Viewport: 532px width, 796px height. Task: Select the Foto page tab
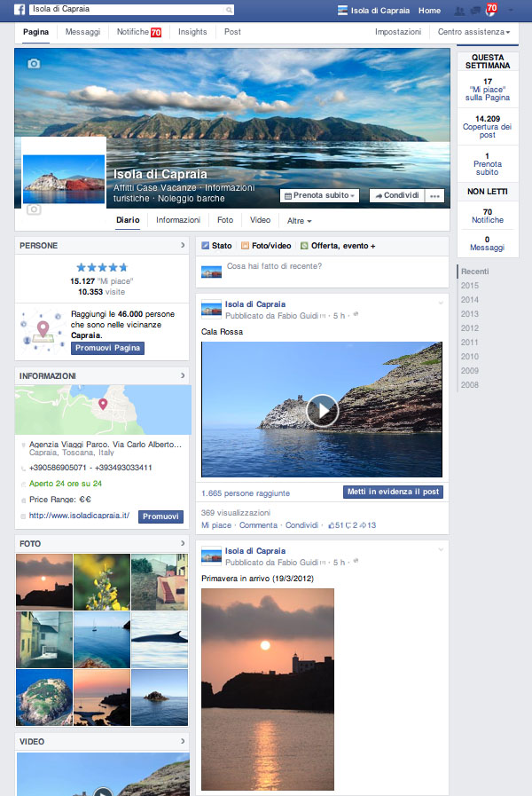(x=225, y=220)
